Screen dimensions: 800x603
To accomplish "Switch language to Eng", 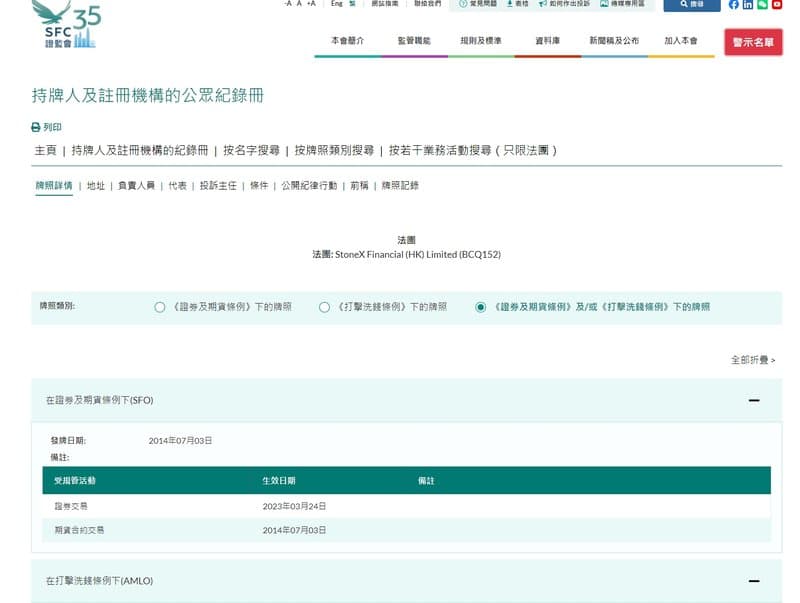I will pos(337,4).
